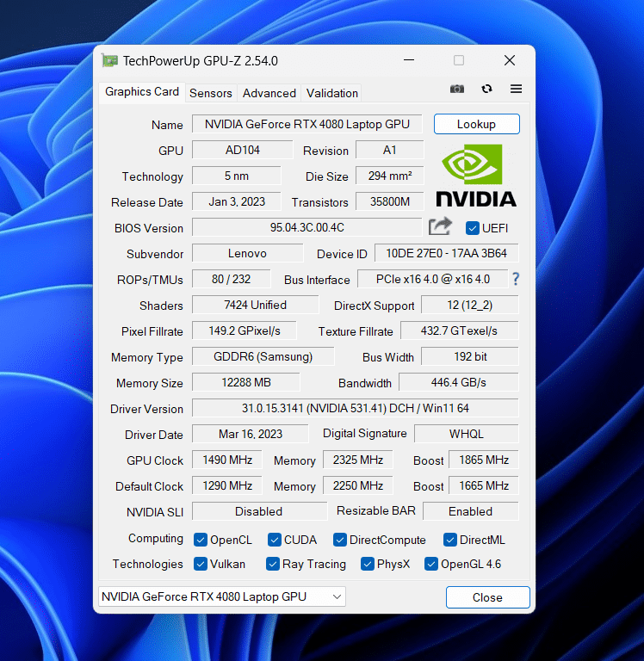Viewport: 644px width, 661px height.
Task: Open the hamburger menu icon
Action: point(516,90)
